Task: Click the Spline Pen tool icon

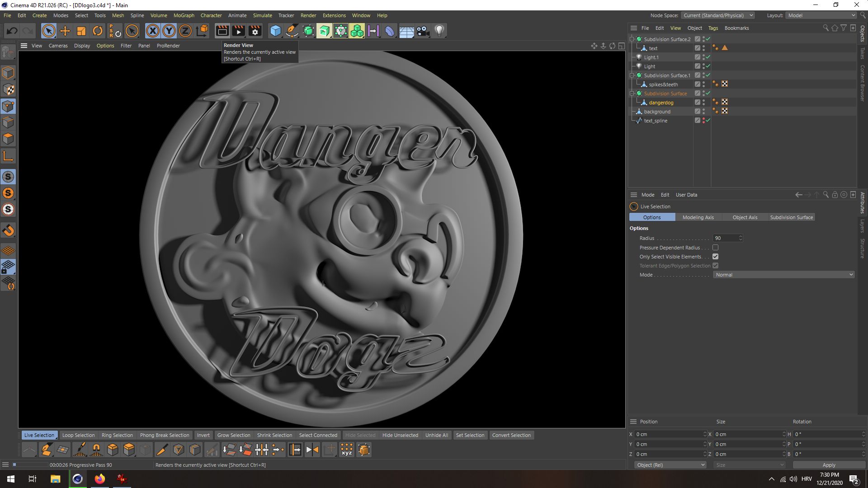Action: coord(292,31)
